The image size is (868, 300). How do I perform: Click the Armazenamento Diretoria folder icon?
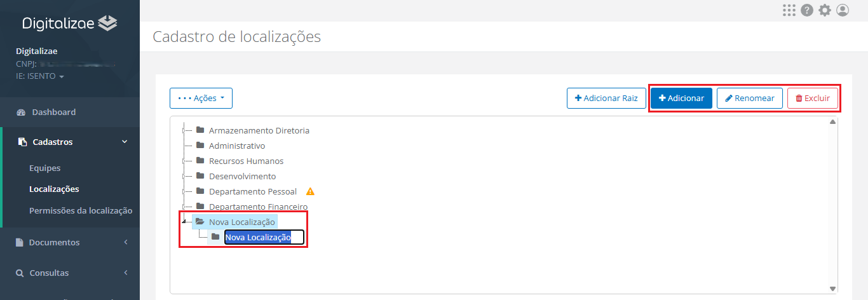click(200, 130)
